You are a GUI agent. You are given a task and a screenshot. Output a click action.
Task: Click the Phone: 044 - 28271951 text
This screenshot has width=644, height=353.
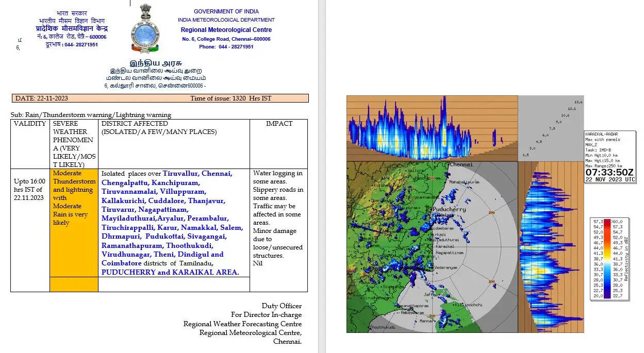pyautogui.click(x=226, y=47)
